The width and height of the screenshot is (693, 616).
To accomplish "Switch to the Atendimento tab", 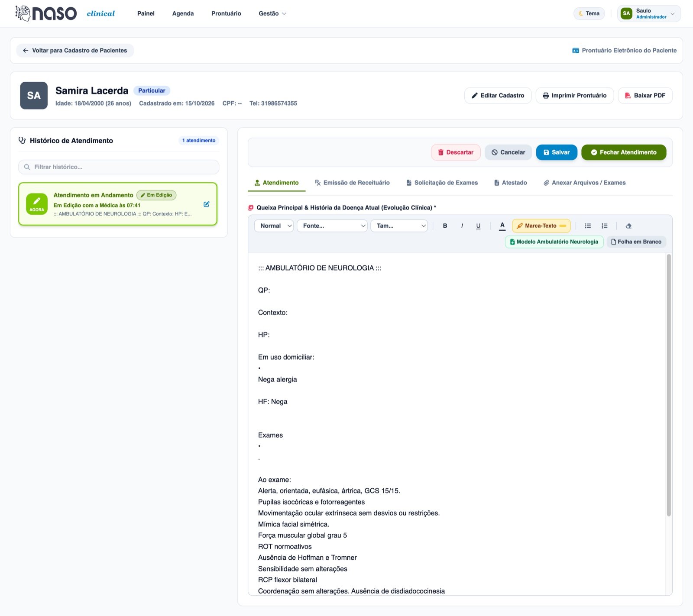I will pos(276,183).
